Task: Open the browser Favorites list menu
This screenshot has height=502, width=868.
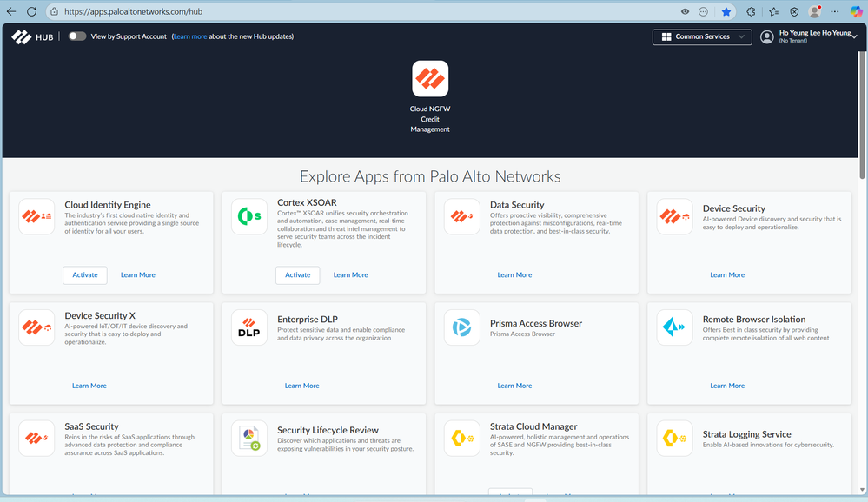Action: tap(772, 12)
